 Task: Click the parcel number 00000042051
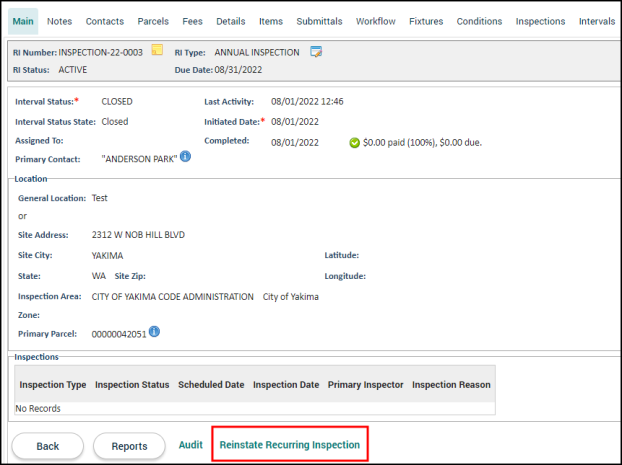119,334
